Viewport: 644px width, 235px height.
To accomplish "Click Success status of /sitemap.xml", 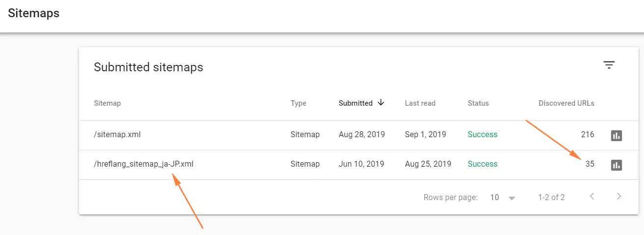I will [483, 135].
